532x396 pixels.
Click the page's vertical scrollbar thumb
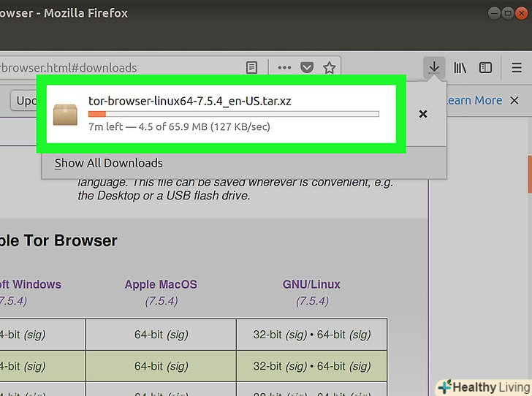(x=530, y=174)
